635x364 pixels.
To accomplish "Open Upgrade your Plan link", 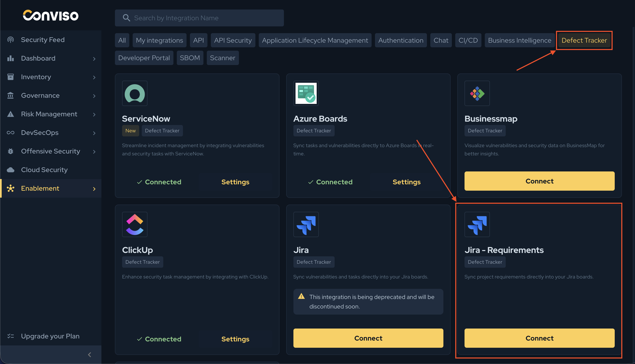I will coord(50,336).
